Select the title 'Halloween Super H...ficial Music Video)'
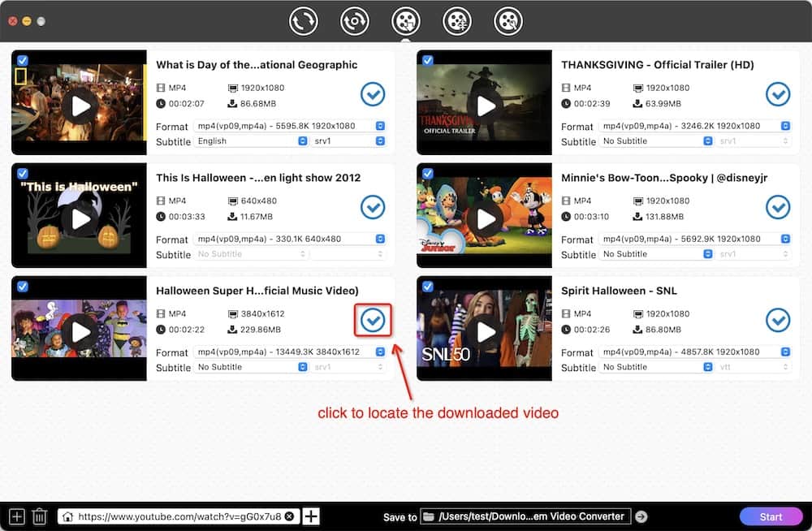The height and width of the screenshot is (531, 812). tap(257, 291)
